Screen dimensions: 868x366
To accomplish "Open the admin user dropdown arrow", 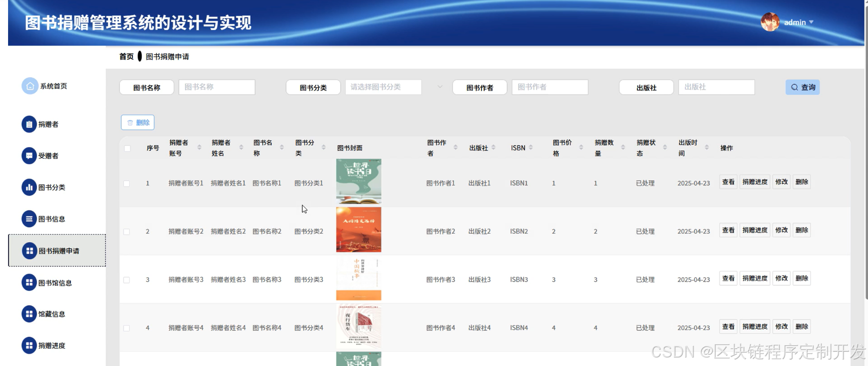I will [x=811, y=22].
